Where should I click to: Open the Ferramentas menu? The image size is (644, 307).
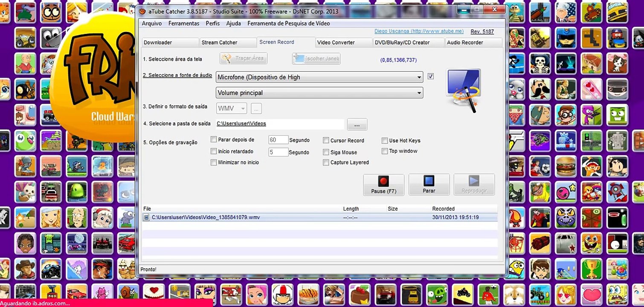pos(184,23)
